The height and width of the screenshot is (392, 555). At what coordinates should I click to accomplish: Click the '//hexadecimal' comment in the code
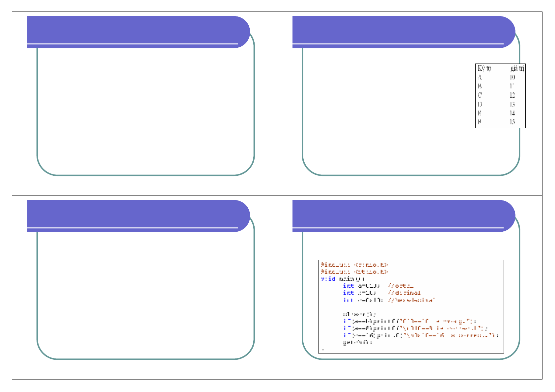[411, 300]
